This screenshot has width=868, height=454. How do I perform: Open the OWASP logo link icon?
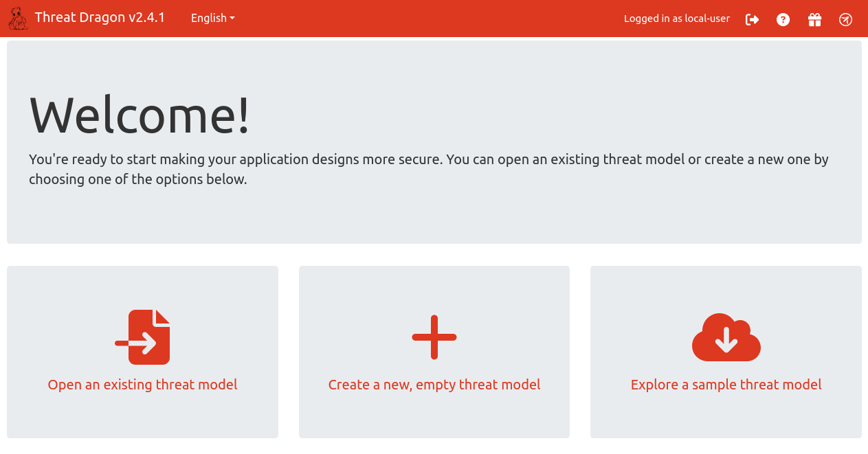pos(845,19)
